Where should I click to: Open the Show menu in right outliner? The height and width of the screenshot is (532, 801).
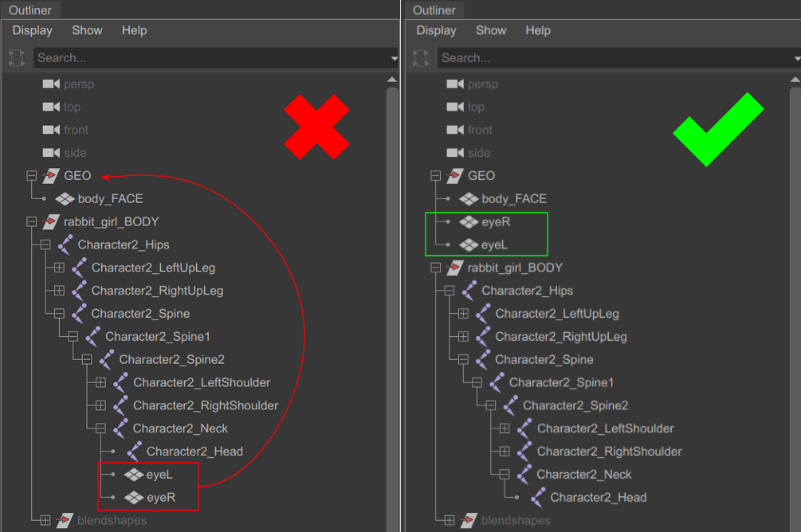(491, 30)
